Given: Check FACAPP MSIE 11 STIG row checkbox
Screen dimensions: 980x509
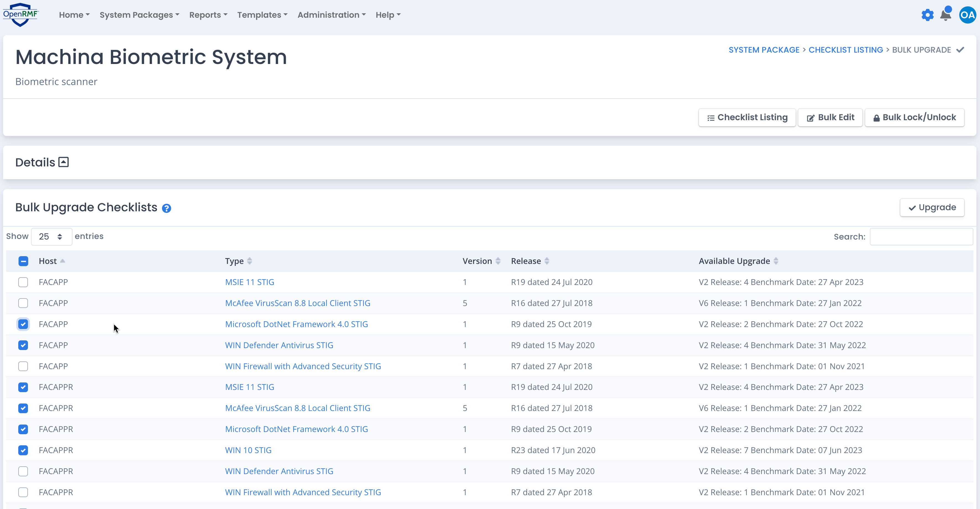Looking at the screenshot, I should point(23,282).
